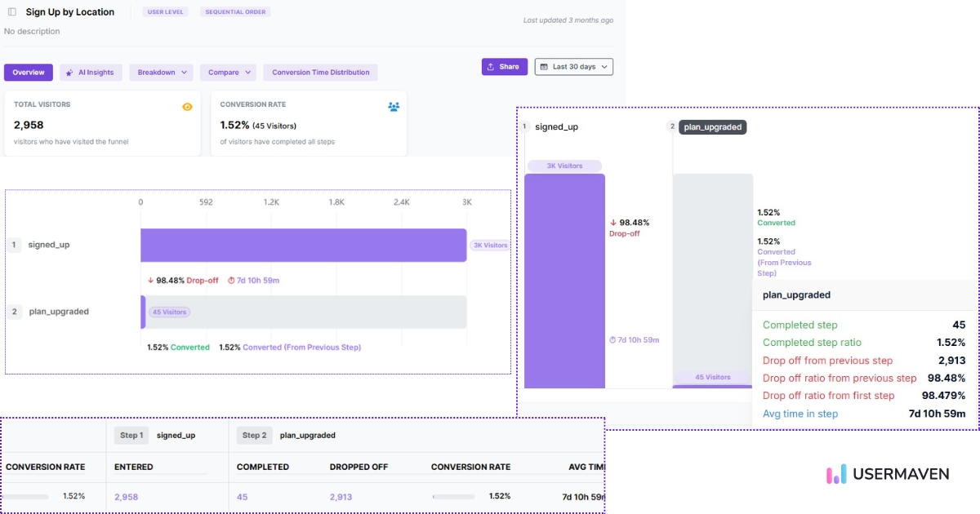Click the people icon in Conversion Rate card
Viewport: 980px width, 514px height.
coord(394,107)
